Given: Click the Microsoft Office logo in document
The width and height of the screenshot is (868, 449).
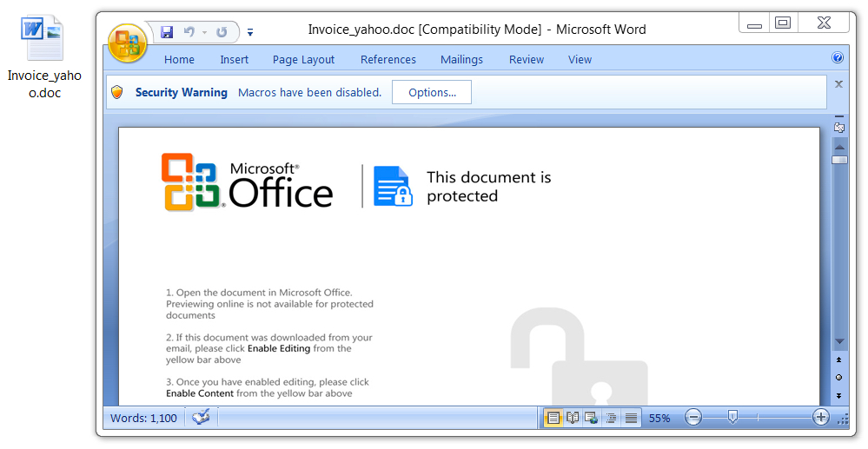Looking at the screenshot, I should click(247, 182).
